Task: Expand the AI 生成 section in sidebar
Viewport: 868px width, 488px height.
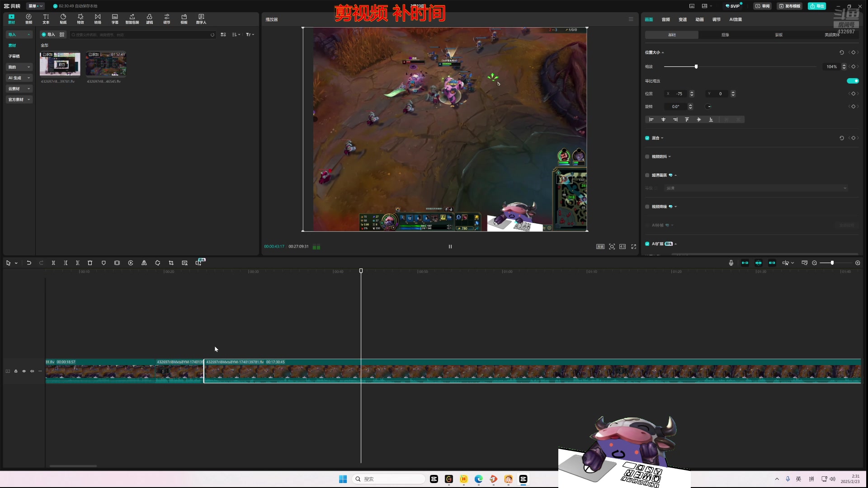Action: point(19,78)
